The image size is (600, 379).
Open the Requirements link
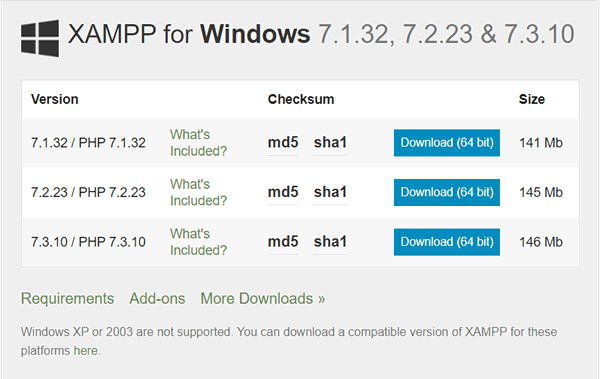[67, 299]
